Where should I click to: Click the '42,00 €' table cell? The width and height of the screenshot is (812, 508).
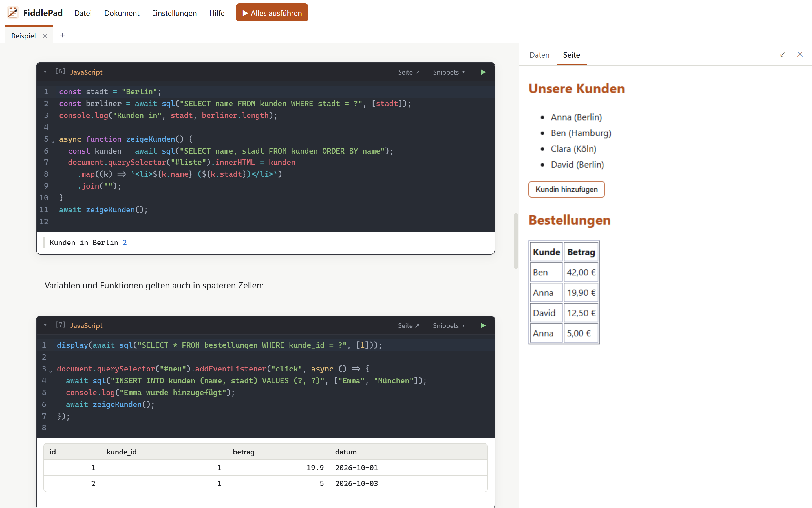pos(581,272)
